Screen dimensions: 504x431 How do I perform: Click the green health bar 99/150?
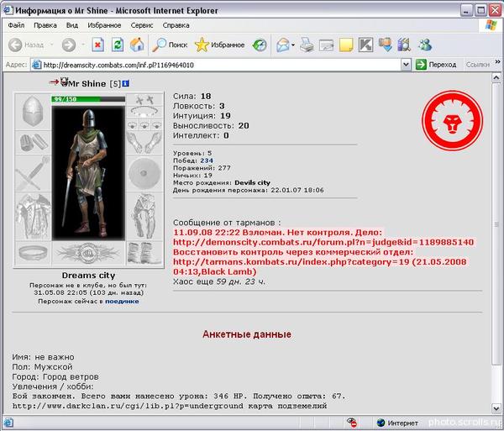(88, 99)
